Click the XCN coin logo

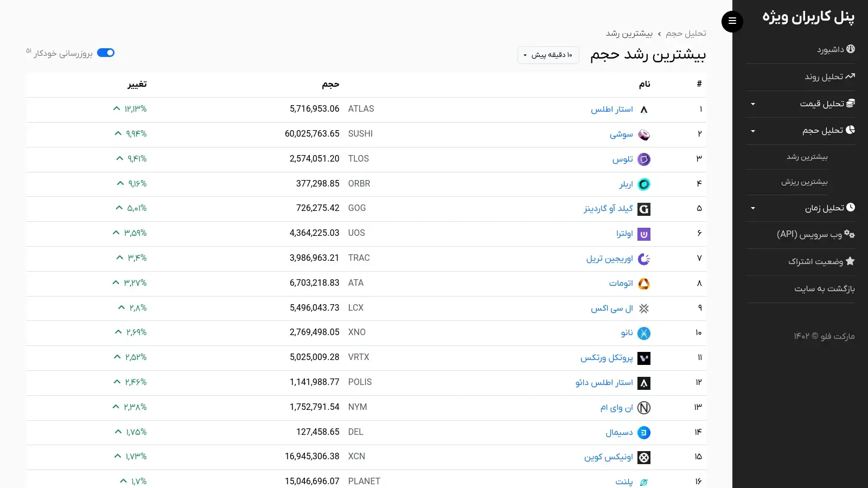(644, 458)
